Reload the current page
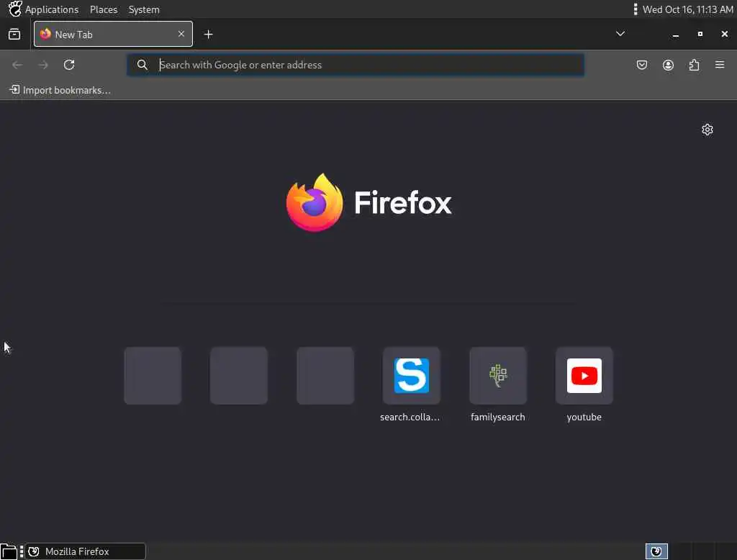The width and height of the screenshot is (737, 560). coord(69,65)
